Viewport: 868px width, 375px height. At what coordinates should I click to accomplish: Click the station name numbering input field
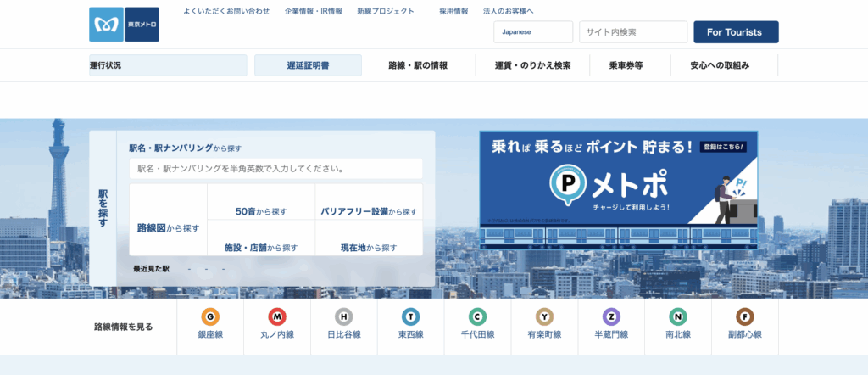click(x=275, y=168)
